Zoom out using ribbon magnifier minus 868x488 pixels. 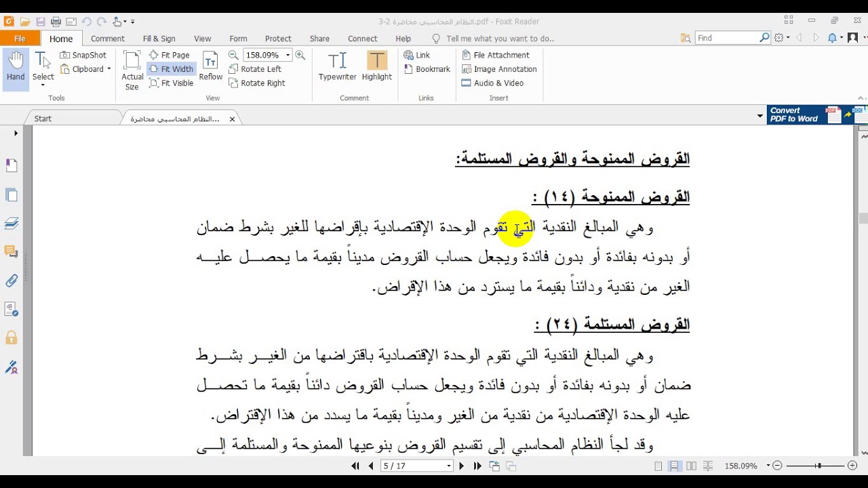[233, 55]
